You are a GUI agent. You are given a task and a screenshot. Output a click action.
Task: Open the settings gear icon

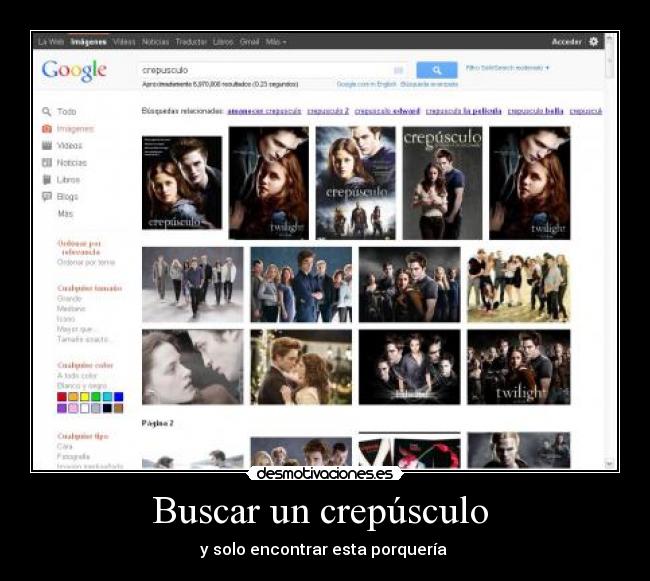pos(594,41)
